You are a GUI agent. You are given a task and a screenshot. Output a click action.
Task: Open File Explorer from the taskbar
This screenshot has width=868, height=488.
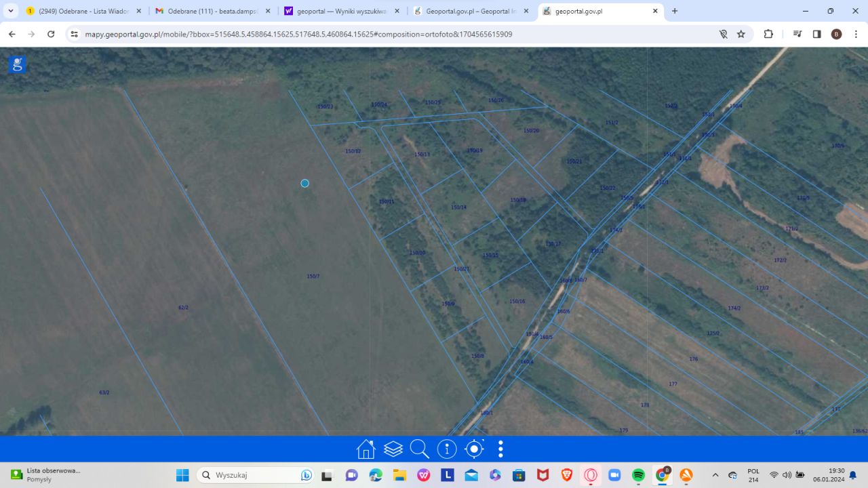point(399,475)
